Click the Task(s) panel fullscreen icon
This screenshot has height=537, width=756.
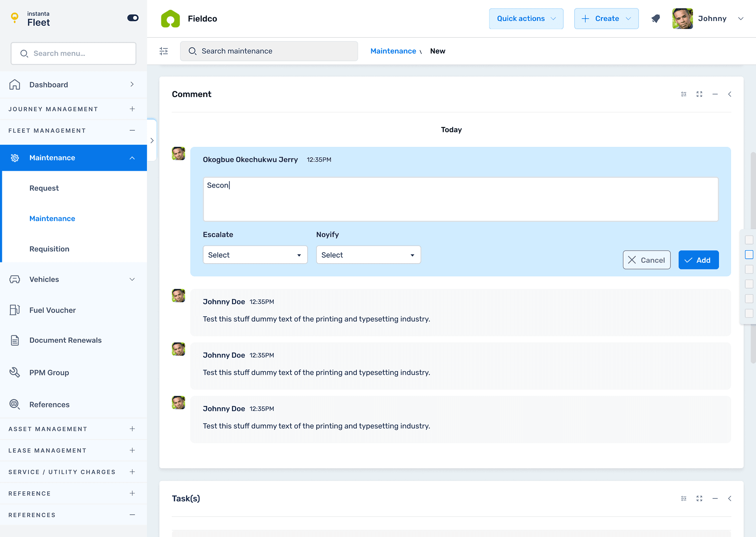(x=699, y=498)
